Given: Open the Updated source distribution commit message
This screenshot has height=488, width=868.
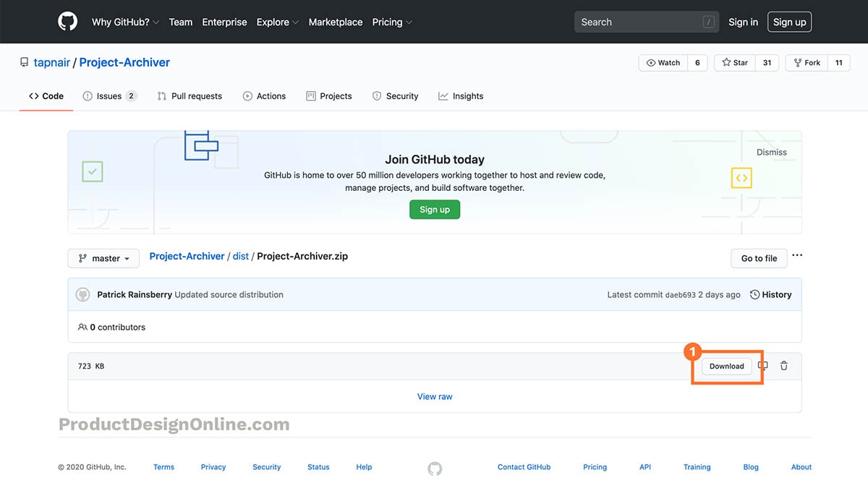Looking at the screenshot, I should (x=229, y=295).
